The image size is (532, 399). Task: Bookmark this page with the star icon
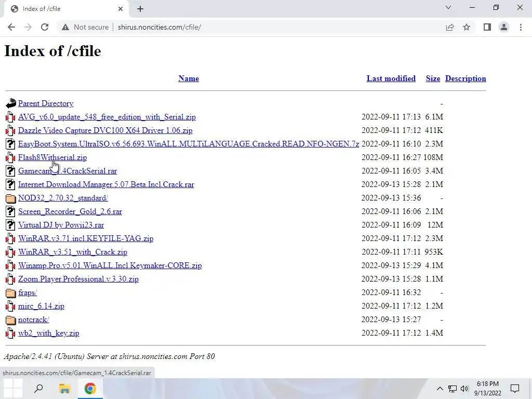coord(467,27)
